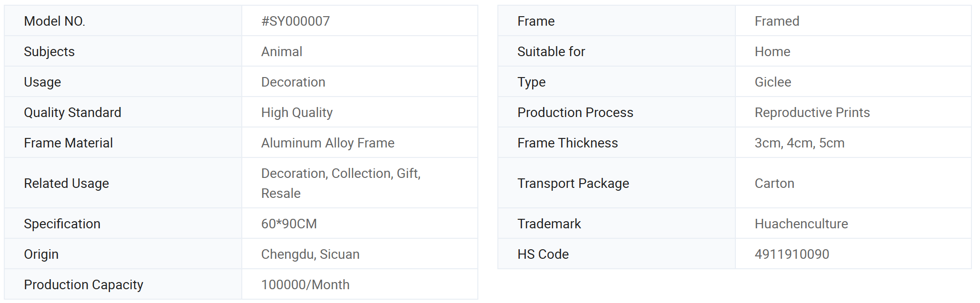Select the Chengdu, Sicuan origin value
Image resolution: width=980 pixels, height=303 pixels.
[x=310, y=254]
